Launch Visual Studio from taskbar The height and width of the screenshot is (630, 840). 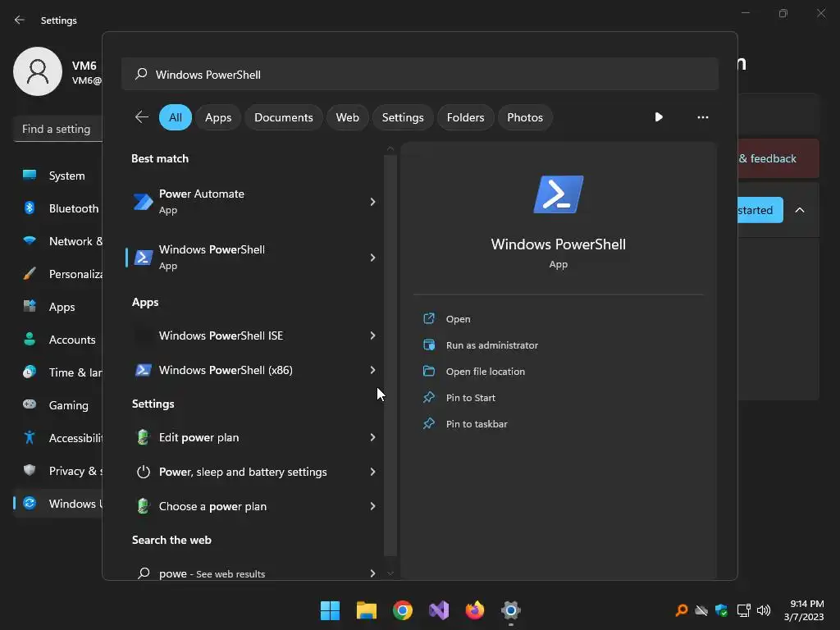point(439,610)
